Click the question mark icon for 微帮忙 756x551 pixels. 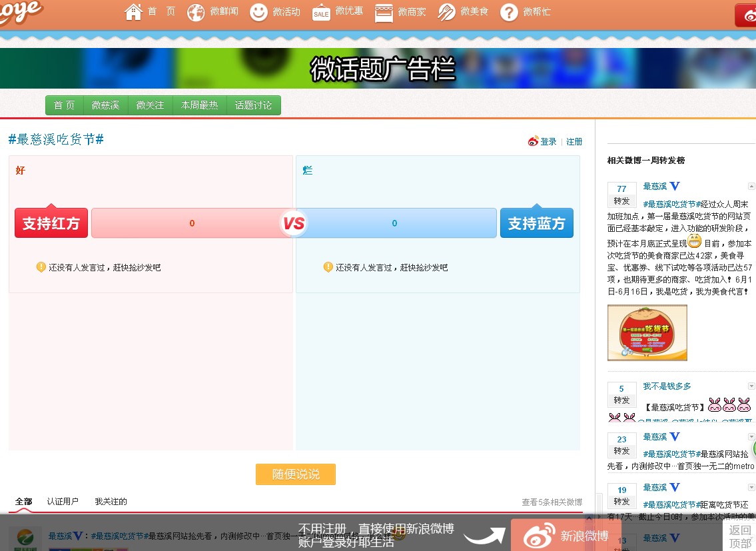point(509,12)
